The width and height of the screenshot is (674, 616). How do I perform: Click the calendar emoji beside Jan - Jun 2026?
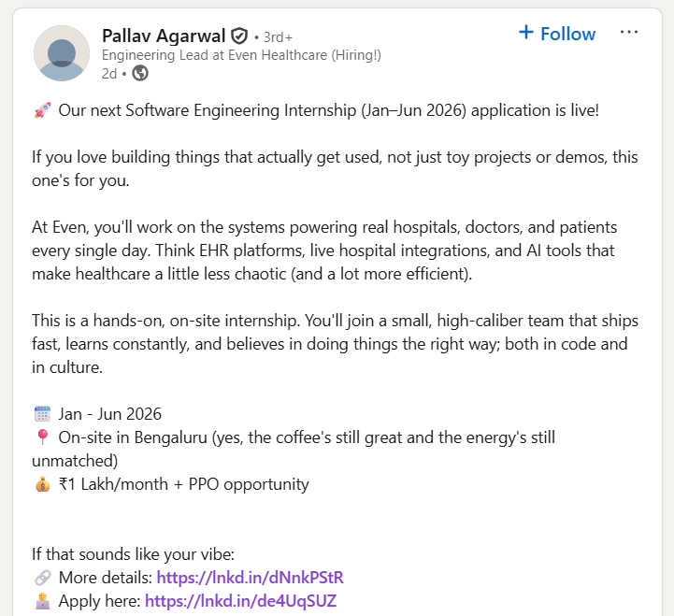point(42,413)
